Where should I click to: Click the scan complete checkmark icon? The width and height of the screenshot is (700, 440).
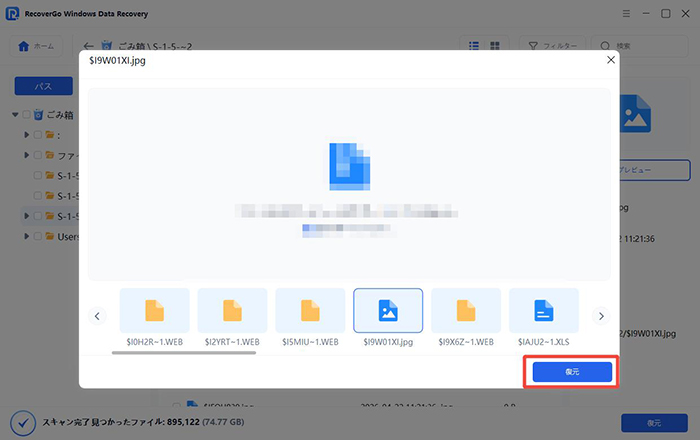(x=23, y=423)
